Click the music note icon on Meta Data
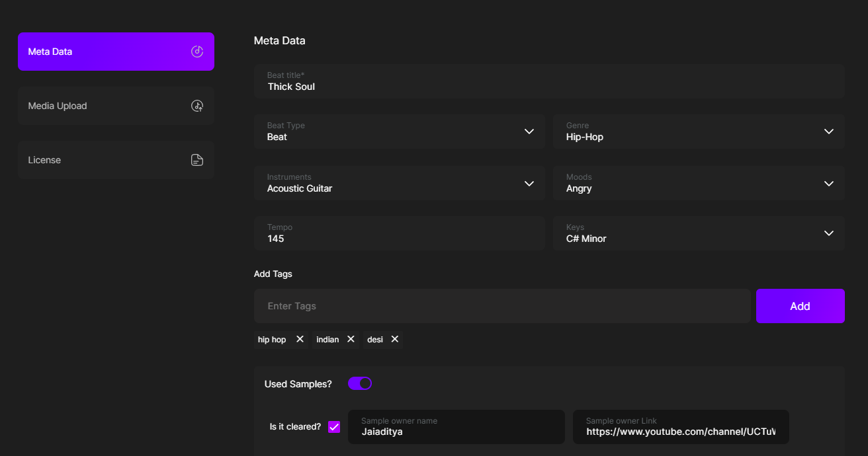This screenshot has height=456, width=868. [197, 52]
